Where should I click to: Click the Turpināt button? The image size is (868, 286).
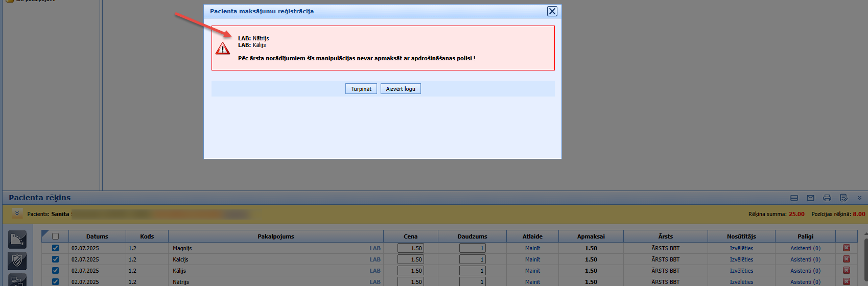(x=361, y=89)
